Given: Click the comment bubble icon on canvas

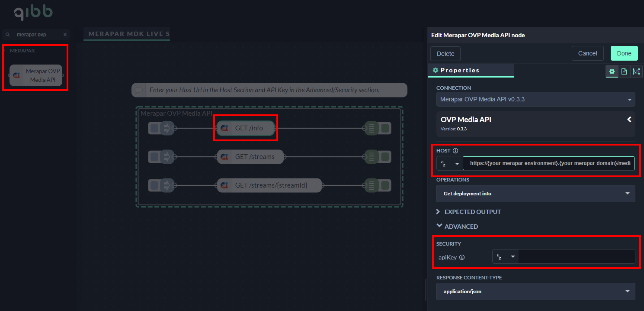Looking at the screenshot, I should pos(139,90).
